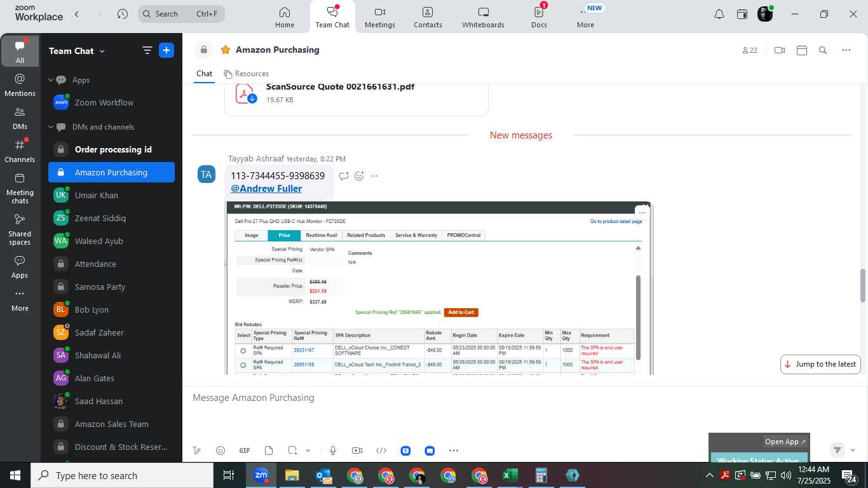Image resolution: width=868 pixels, height=488 pixels.
Task: Jump to the latest messages
Action: click(820, 364)
